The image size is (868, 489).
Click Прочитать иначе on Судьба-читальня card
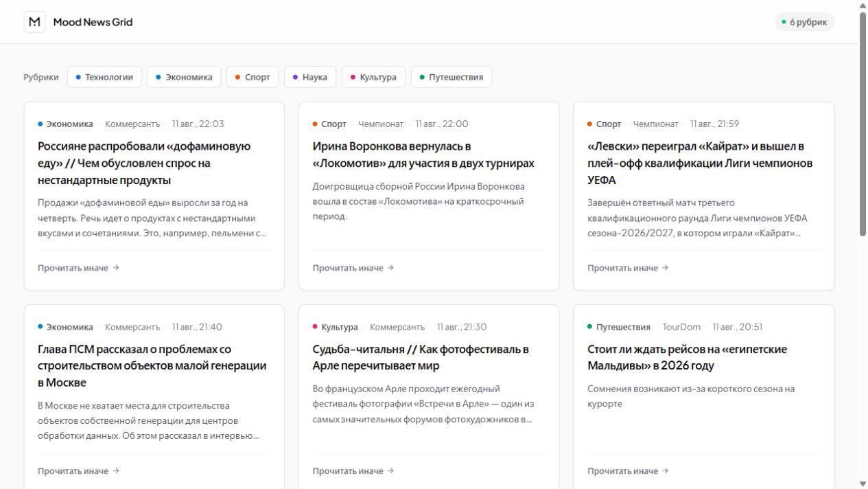click(353, 471)
